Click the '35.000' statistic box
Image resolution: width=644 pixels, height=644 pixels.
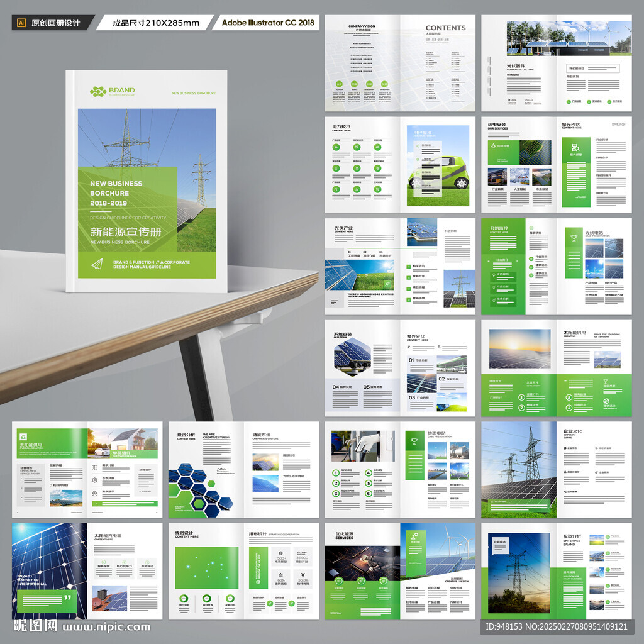(303, 557)
